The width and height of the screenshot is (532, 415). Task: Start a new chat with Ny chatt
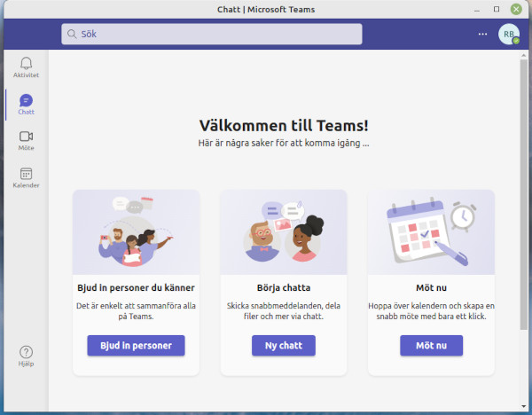click(x=284, y=346)
